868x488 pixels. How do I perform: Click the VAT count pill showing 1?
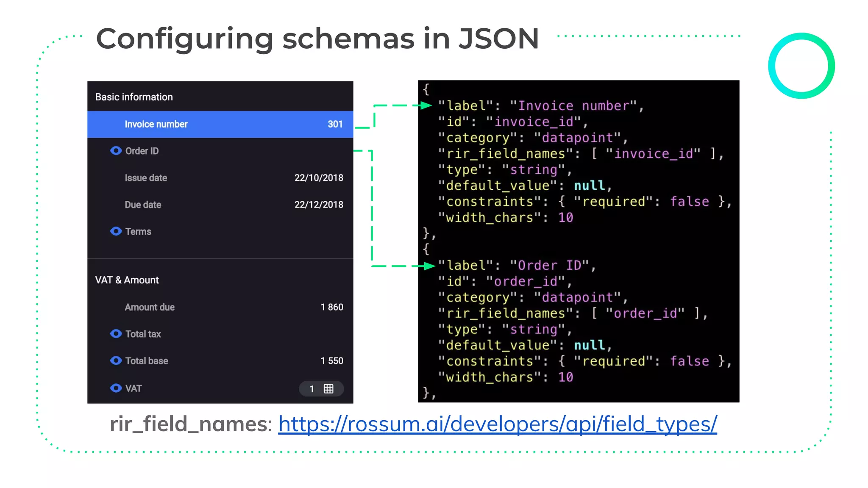[321, 389]
